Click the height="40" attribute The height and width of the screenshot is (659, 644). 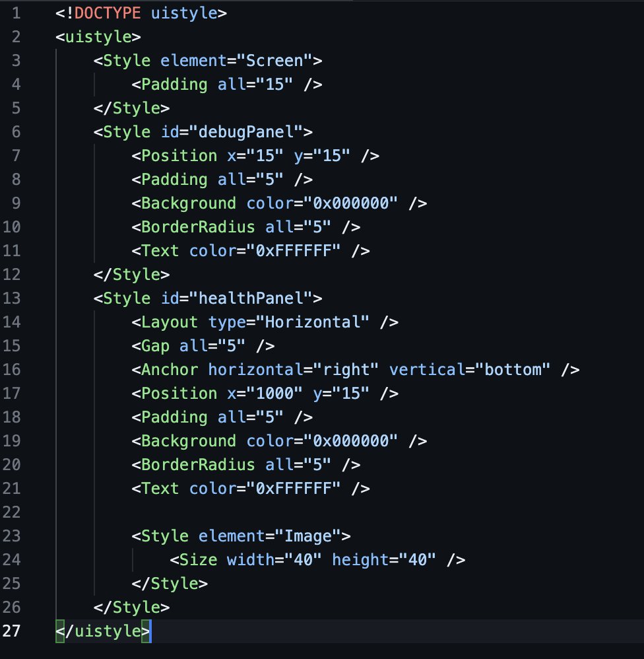coord(383,560)
